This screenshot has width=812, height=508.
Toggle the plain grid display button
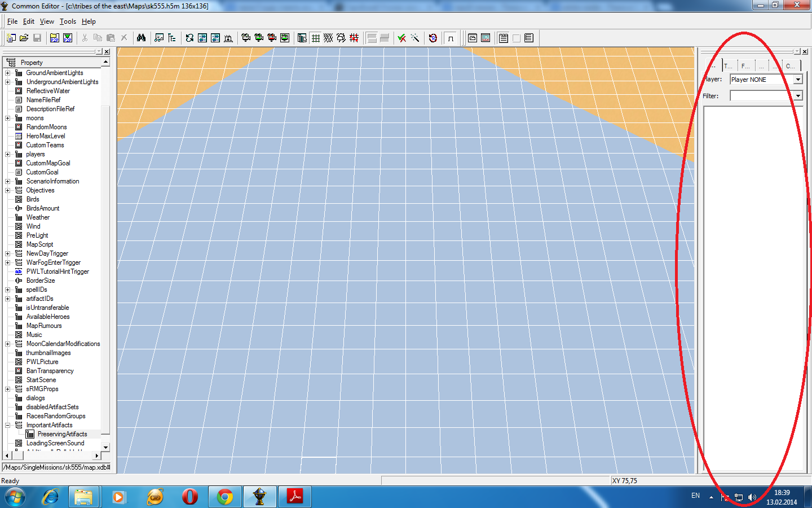315,38
